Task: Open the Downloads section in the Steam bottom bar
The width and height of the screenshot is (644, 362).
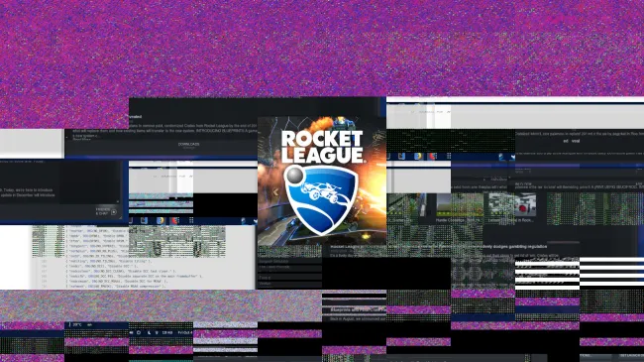Action: point(188,145)
